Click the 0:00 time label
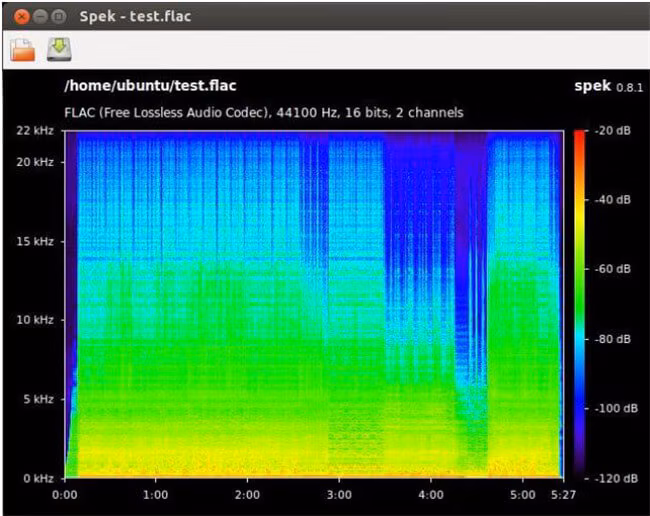650x516 pixels. pos(65,495)
